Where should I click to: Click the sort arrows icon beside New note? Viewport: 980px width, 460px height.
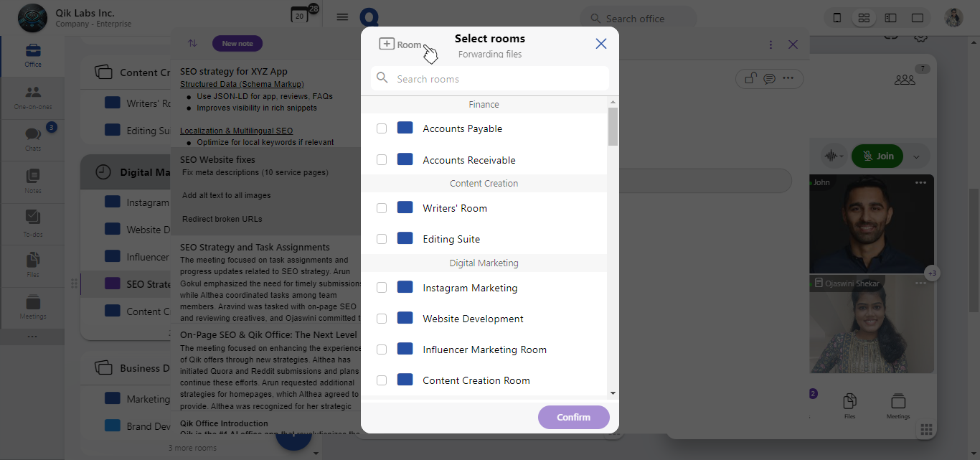pyautogui.click(x=192, y=44)
